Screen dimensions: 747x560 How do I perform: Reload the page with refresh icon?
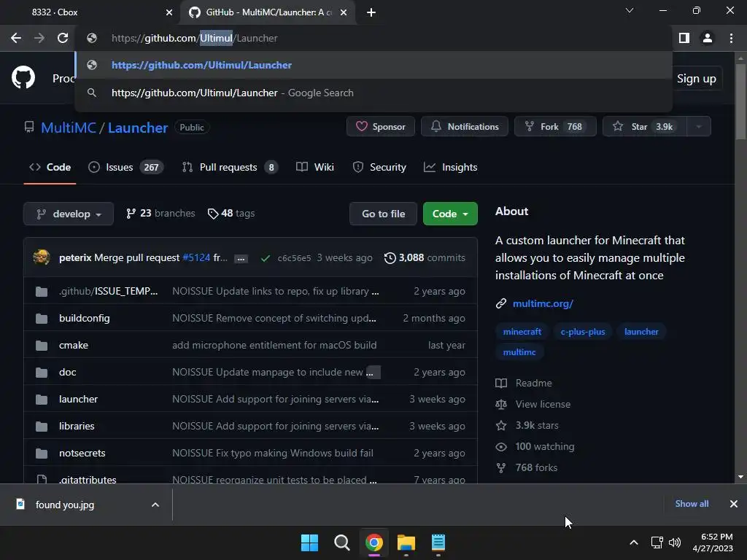coord(63,38)
